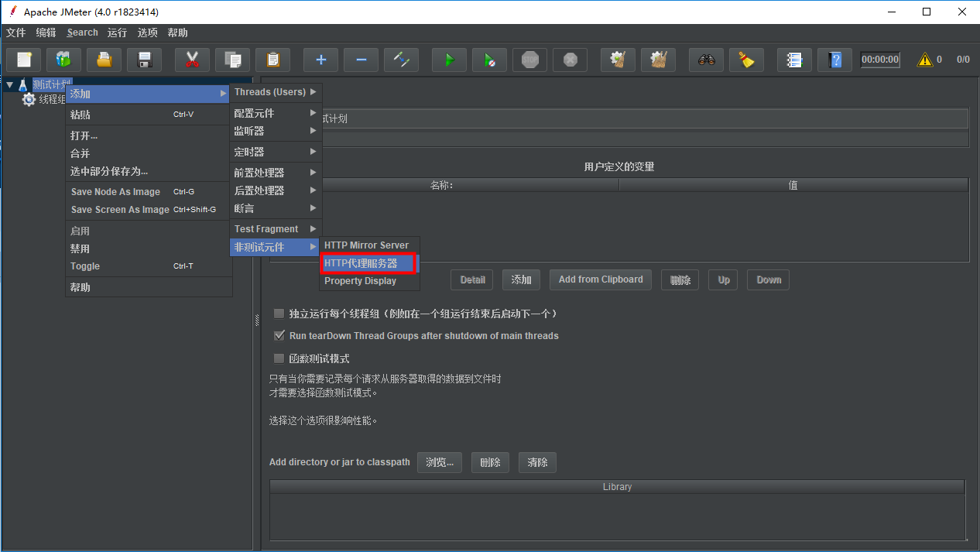Open the Function Helper dialog icon
This screenshot has height=552, width=980.
pyautogui.click(x=795, y=60)
